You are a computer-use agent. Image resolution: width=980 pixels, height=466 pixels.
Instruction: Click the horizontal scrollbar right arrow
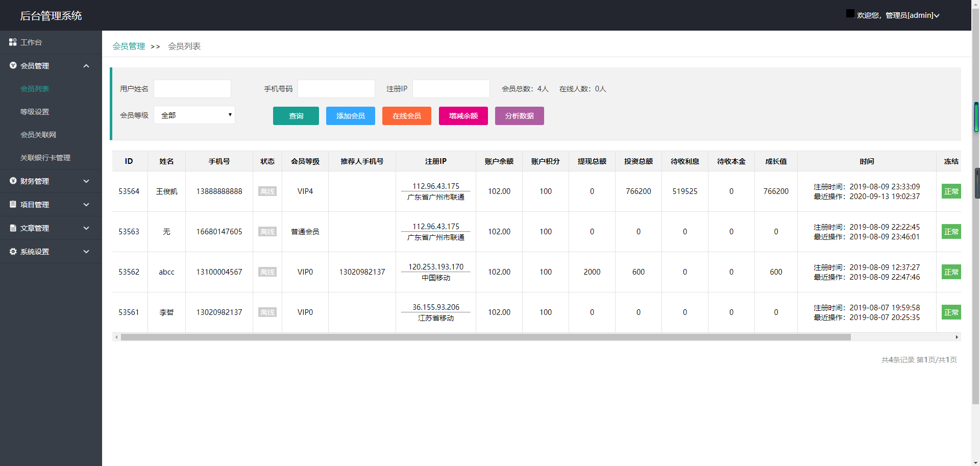[957, 337]
